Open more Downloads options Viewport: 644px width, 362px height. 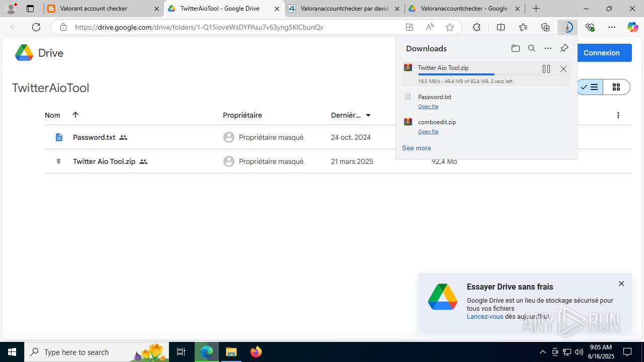[548, 48]
